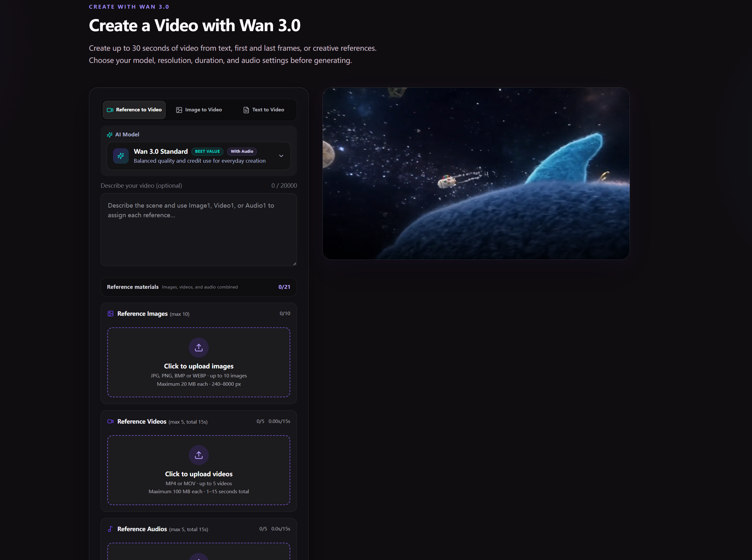Expand the AI model dropdown chevron
The image size is (752, 560).
(281, 156)
